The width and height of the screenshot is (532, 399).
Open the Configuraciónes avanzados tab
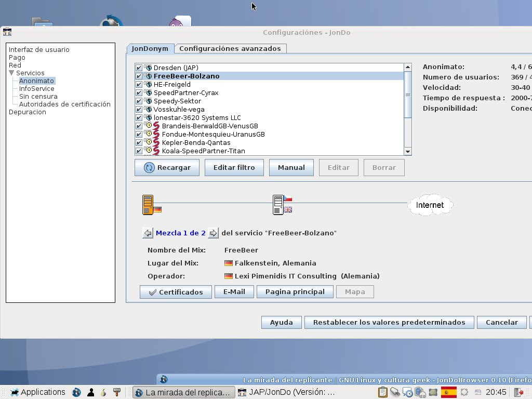tap(230, 48)
